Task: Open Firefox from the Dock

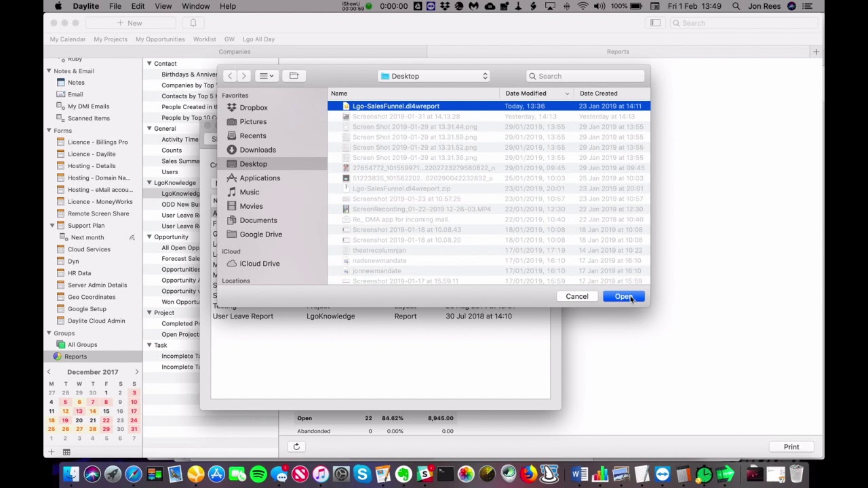Action: [528, 474]
